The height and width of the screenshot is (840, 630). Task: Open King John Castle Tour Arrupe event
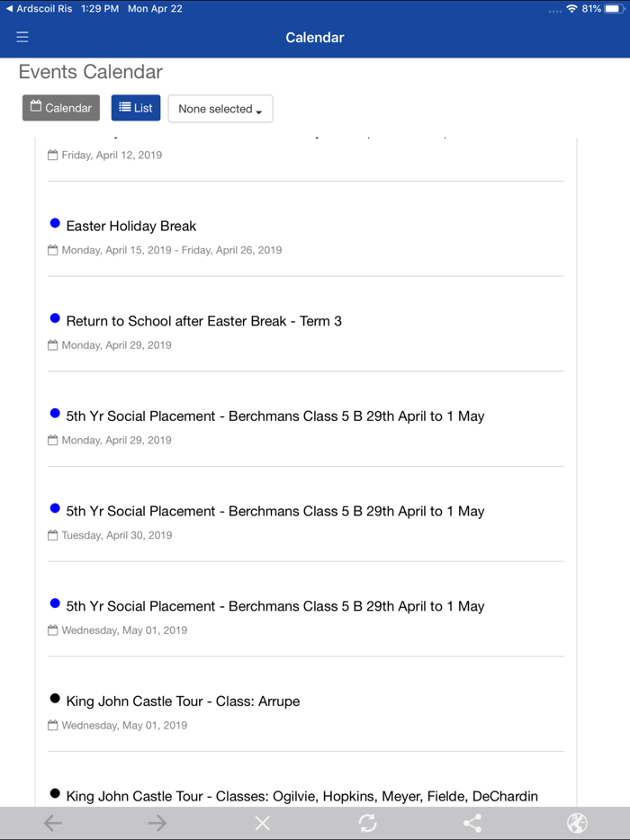[183, 701]
